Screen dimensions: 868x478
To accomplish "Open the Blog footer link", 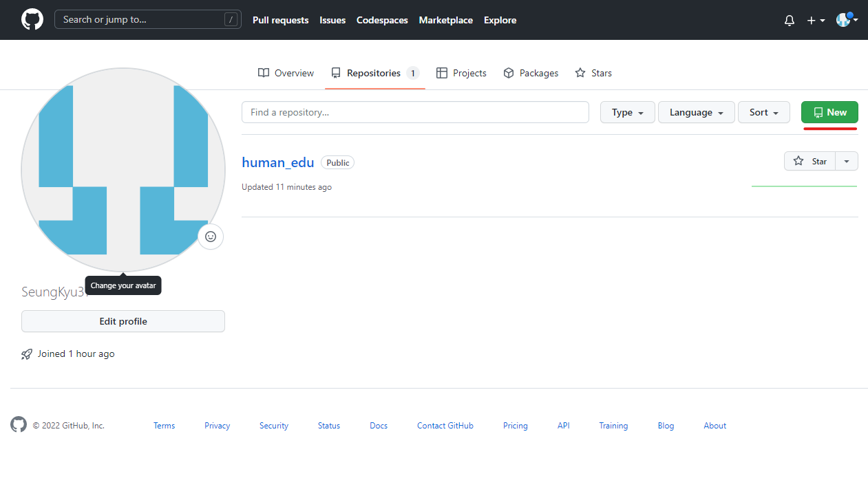I will 666,426.
